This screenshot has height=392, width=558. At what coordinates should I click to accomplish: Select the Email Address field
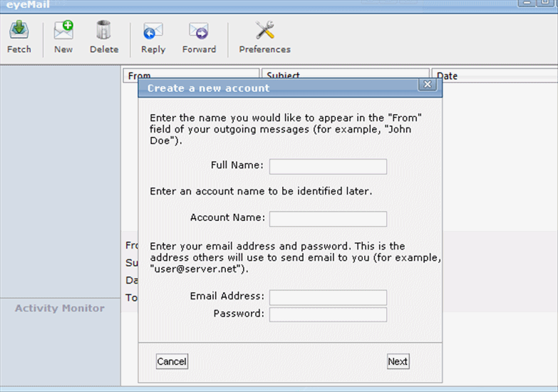point(328,297)
